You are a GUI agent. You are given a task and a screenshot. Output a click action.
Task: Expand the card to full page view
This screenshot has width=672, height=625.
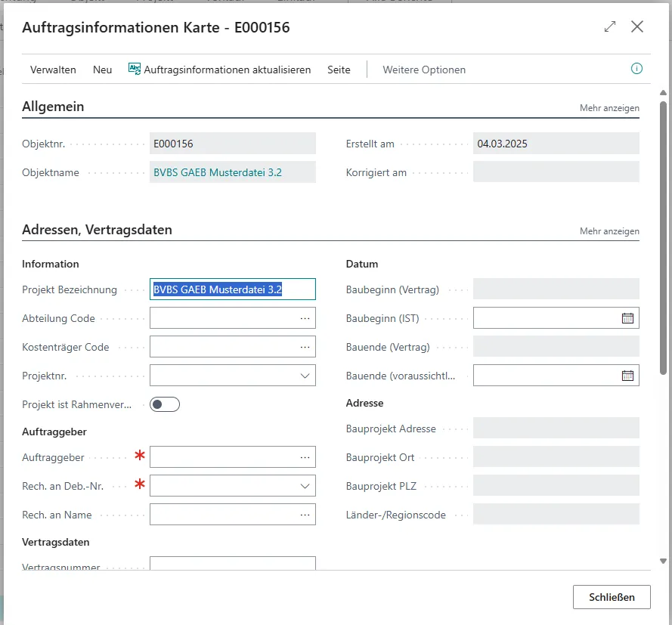[610, 26]
